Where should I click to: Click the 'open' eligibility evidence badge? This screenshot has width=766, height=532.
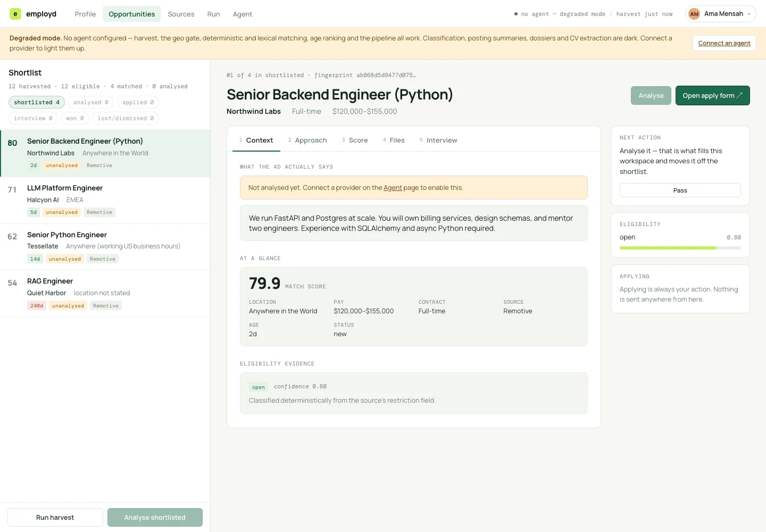click(x=259, y=387)
